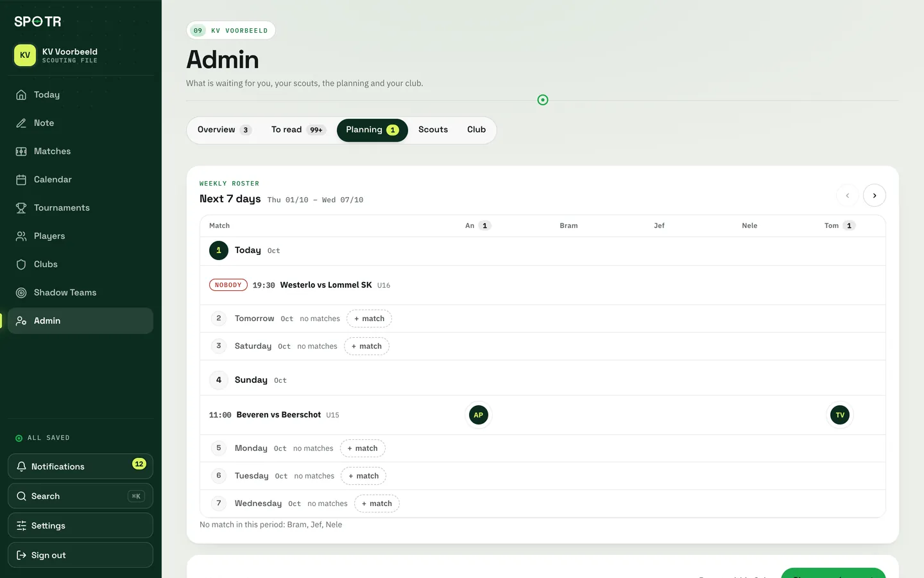Go to previous week in roster
Image resolution: width=924 pixels, height=578 pixels.
click(x=848, y=195)
